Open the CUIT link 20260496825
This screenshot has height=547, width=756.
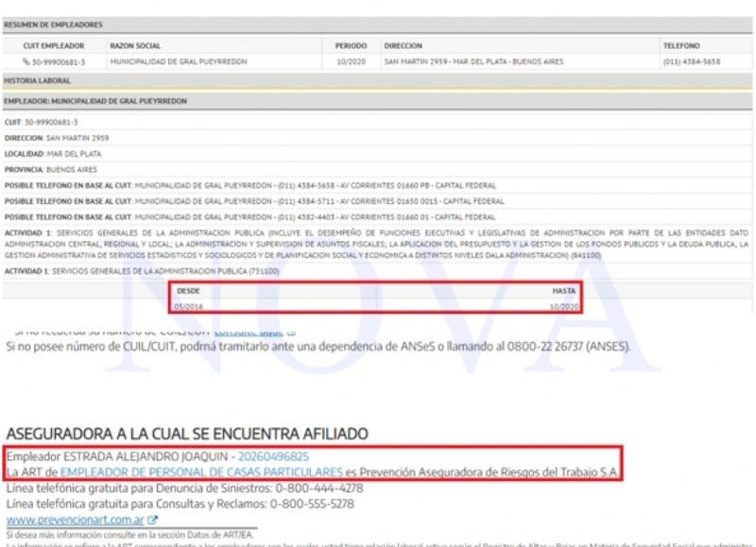(x=273, y=456)
